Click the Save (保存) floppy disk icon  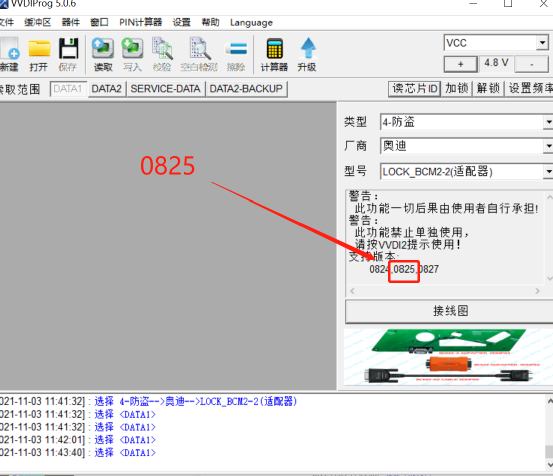68,54
